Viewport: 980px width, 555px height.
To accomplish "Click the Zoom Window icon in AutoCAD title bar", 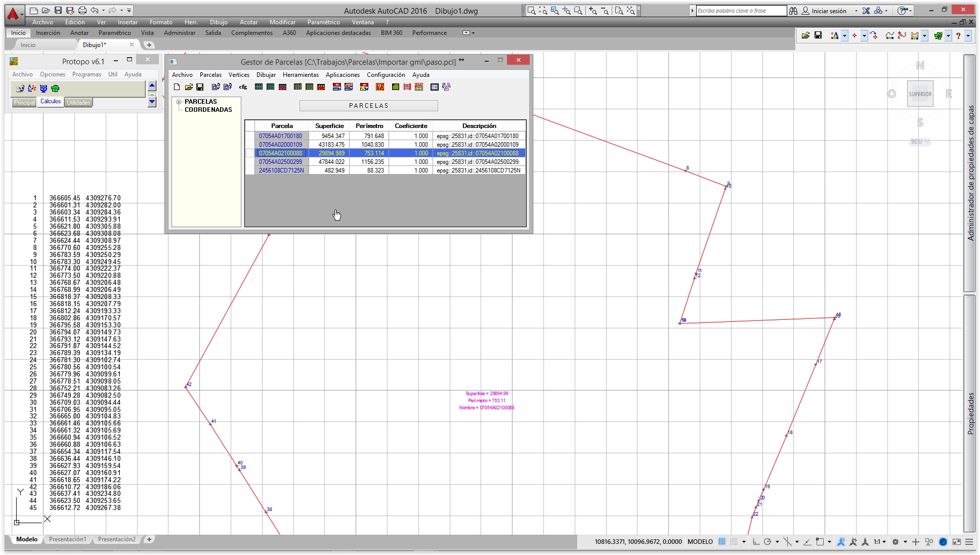I will (x=531, y=10).
